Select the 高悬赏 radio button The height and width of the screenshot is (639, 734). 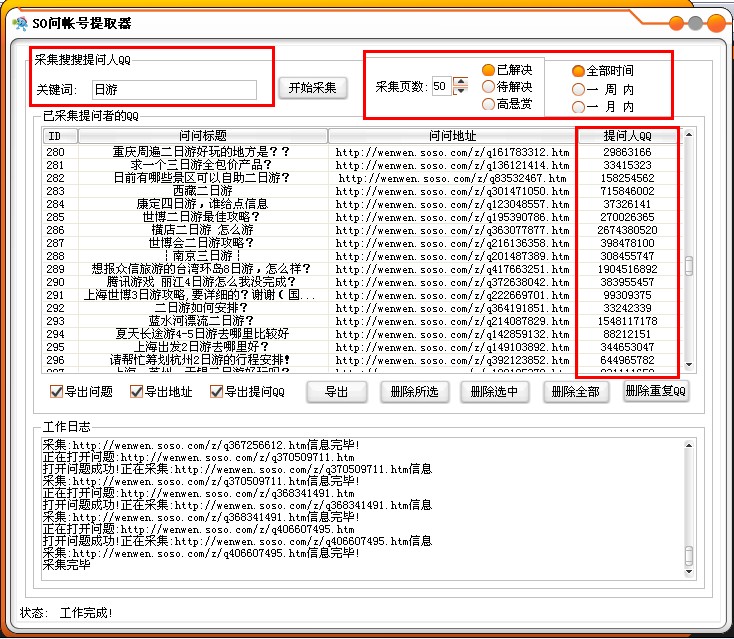point(488,104)
